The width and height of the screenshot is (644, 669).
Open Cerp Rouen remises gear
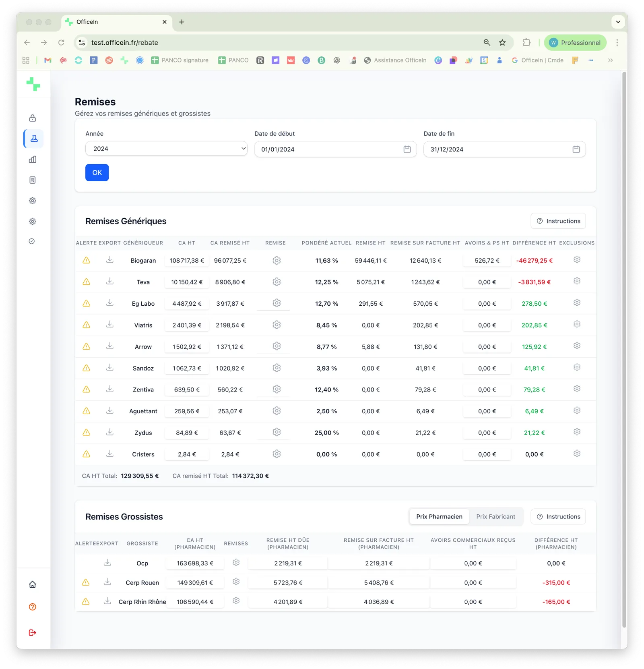[236, 582]
